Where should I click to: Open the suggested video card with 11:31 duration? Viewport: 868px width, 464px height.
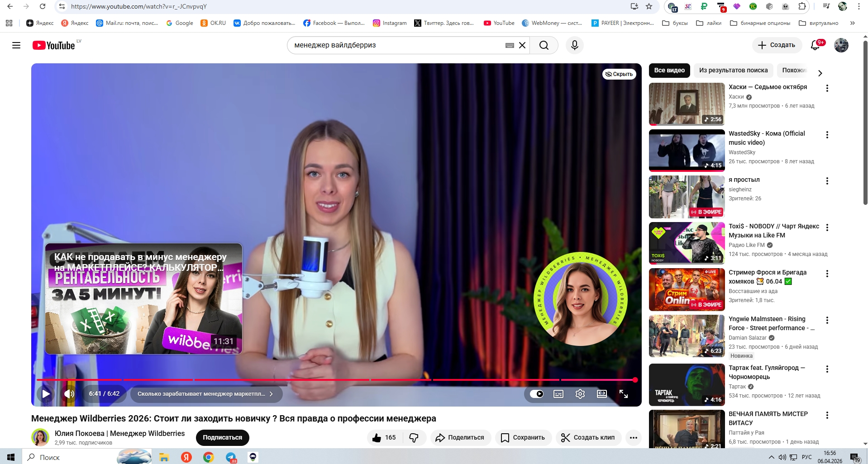point(143,298)
